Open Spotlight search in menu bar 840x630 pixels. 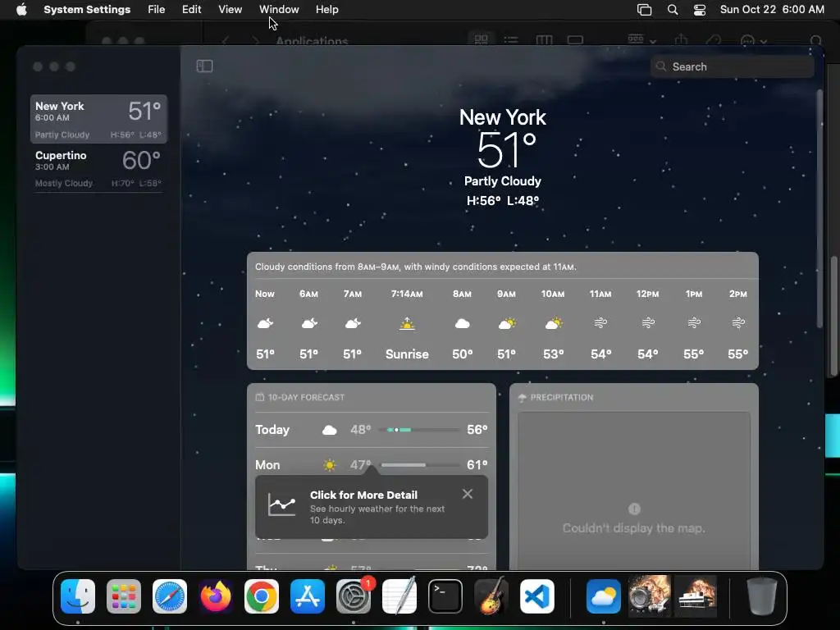[673, 9]
